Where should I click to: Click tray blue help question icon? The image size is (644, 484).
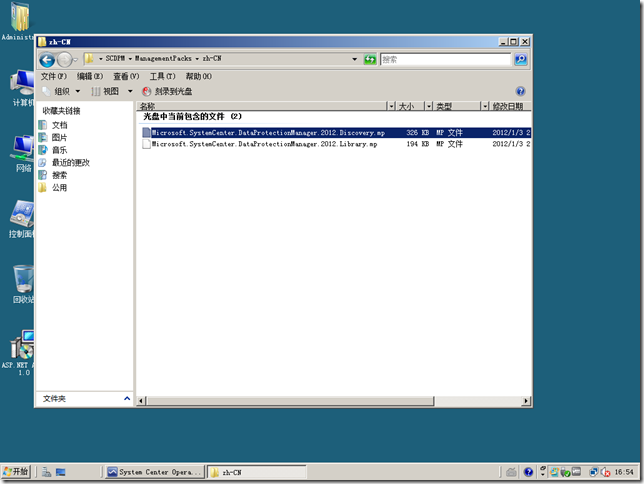(529, 472)
